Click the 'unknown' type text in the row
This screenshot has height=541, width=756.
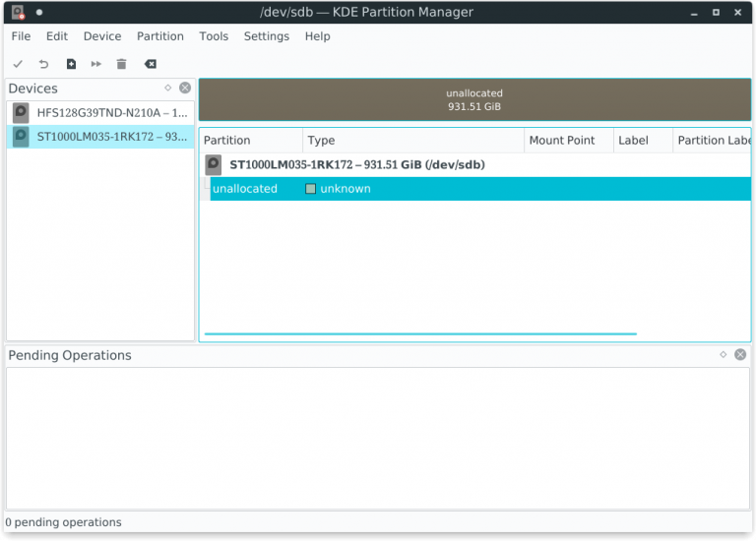tap(346, 189)
